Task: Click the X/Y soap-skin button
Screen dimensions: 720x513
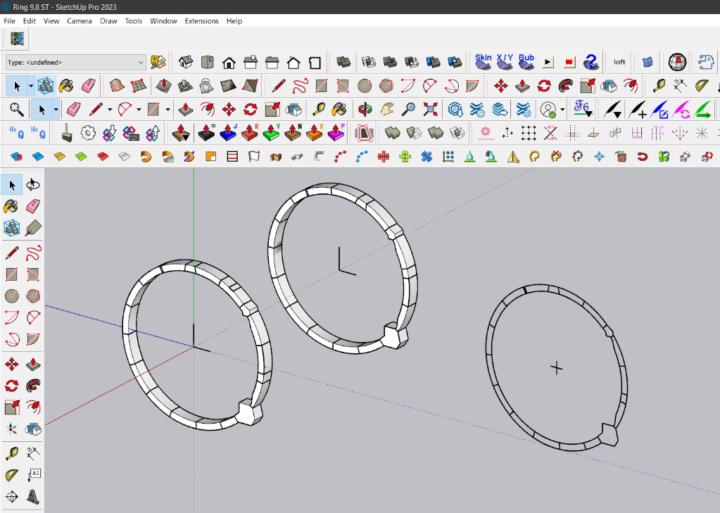Action: [x=505, y=62]
